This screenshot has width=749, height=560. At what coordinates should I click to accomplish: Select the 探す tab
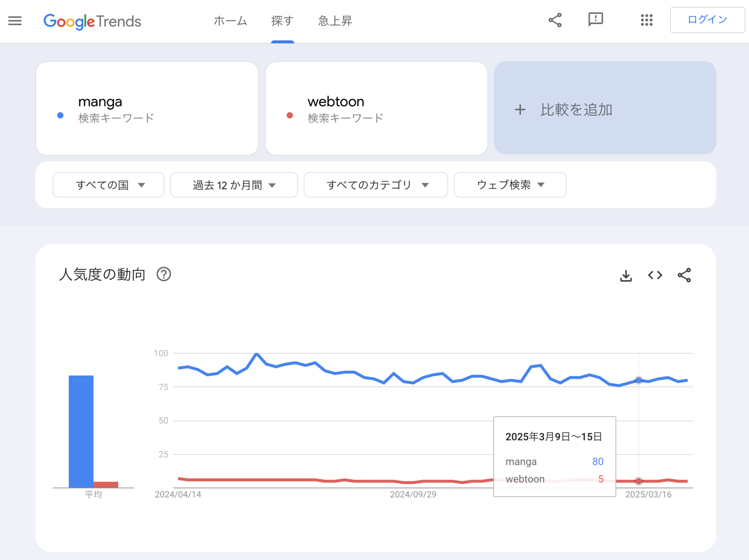(282, 21)
